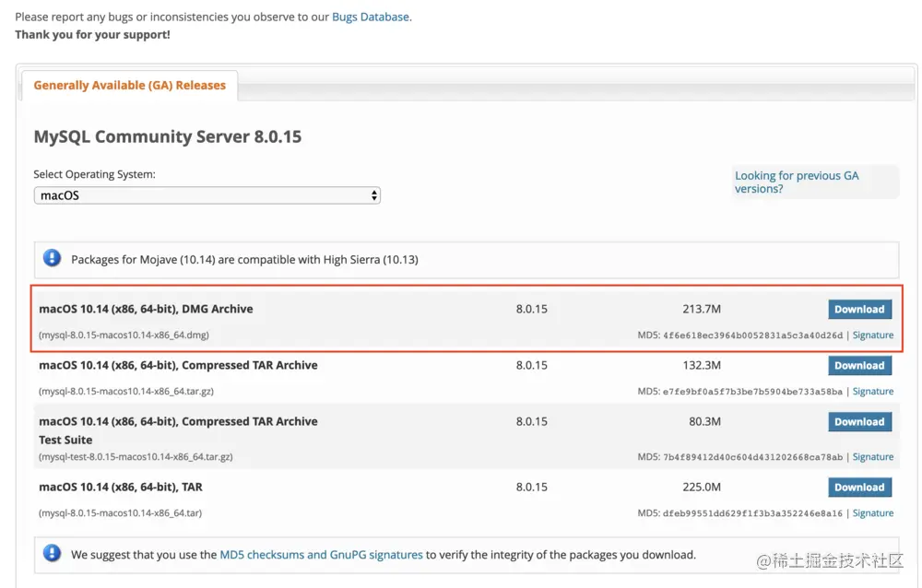Download the 132.3M Compressed TAR Archive
The width and height of the screenshot is (922, 588).
(859, 366)
